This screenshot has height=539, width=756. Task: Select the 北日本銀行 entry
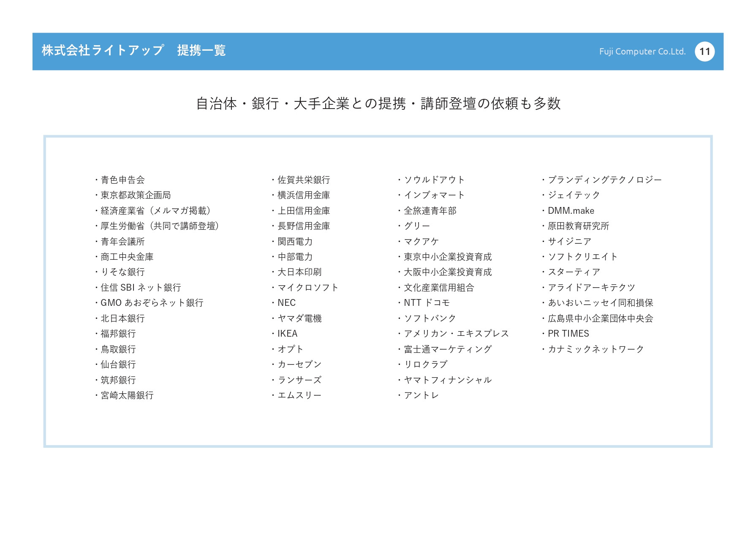tap(120, 318)
